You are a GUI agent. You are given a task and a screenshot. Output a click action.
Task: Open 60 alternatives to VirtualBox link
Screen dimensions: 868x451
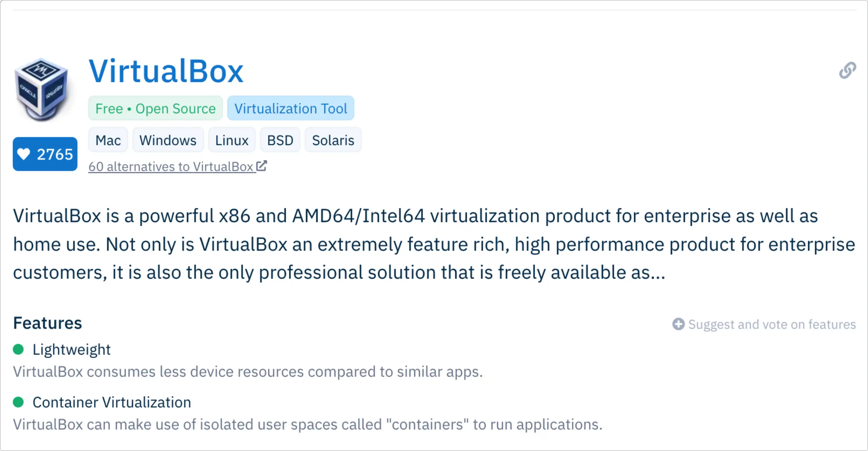pos(171,167)
